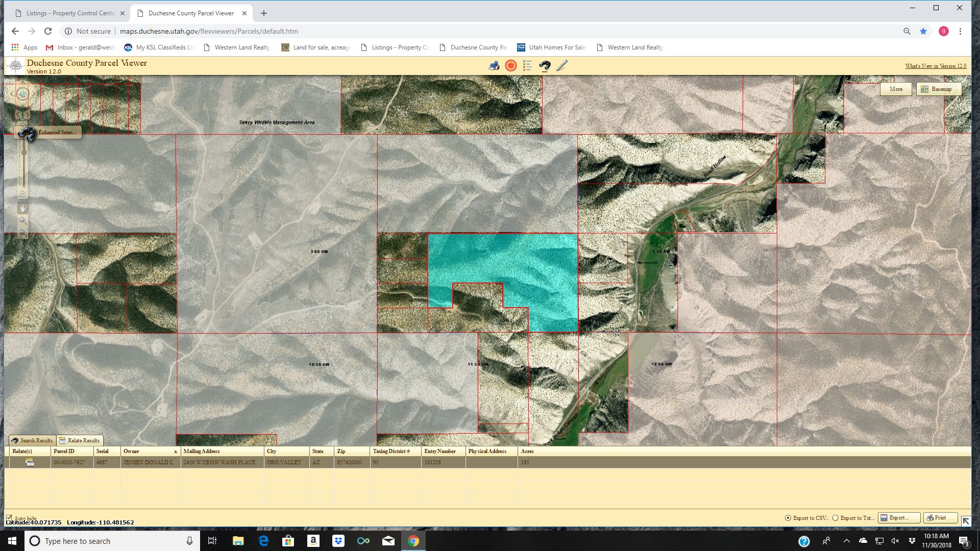Open Enhanced Search with the binoculars button
980x551 pixels.
coord(27,134)
